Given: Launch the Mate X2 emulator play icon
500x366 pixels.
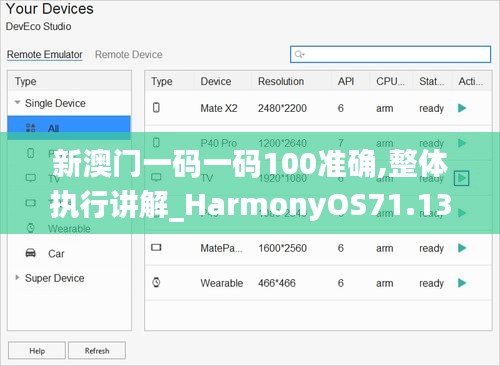Looking at the screenshot, I should pyautogui.click(x=462, y=108).
